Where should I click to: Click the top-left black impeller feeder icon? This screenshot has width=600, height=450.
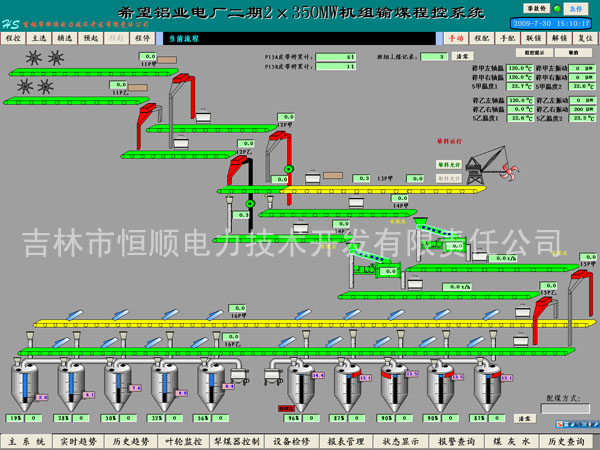point(33,58)
